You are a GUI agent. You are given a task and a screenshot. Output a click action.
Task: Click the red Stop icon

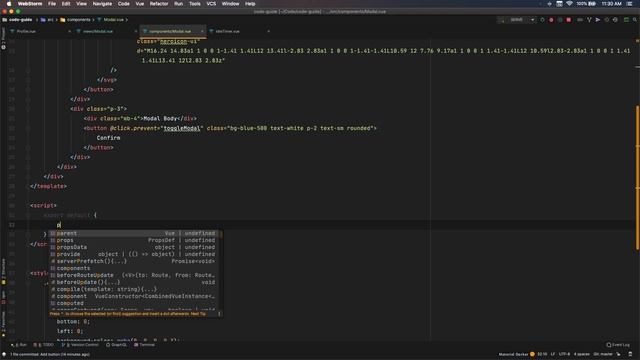[569, 20]
